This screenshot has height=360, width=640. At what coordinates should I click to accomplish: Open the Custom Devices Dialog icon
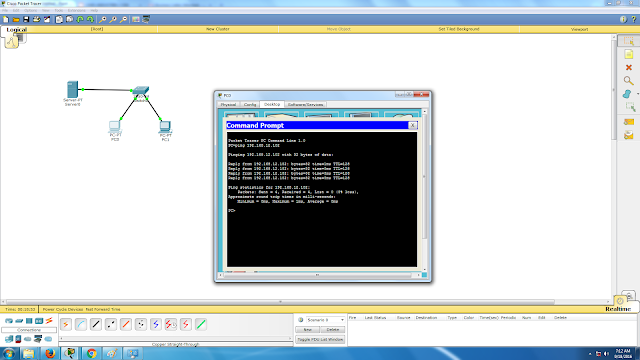[x=146, y=19]
